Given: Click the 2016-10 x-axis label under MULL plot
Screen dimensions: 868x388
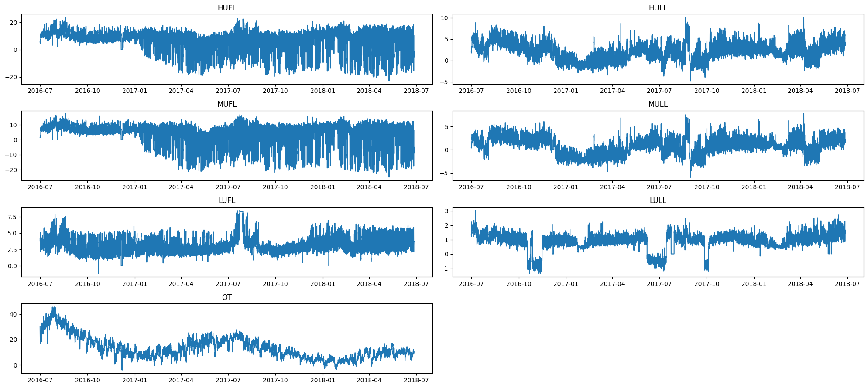Looking at the screenshot, I should click(518, 187).
